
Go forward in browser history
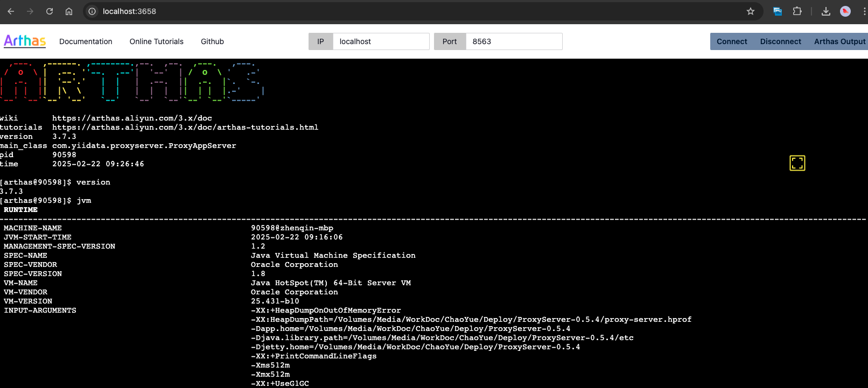tap(30, 11)
